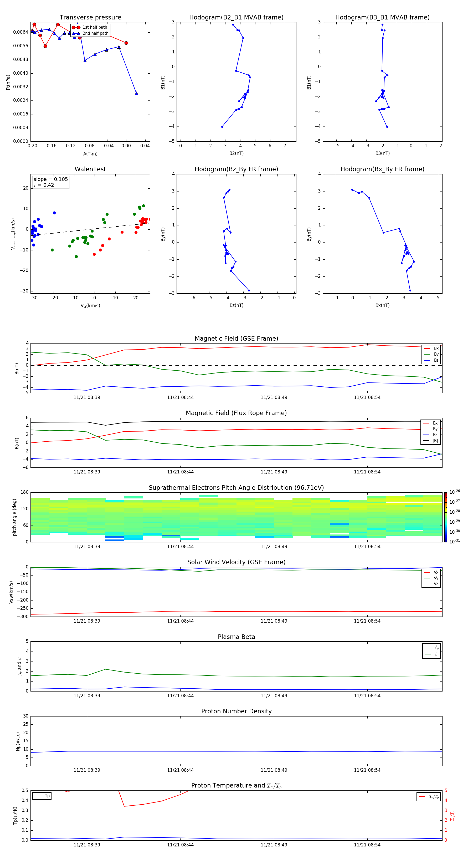
Task: Click the 'Proton Number Density' title
Action: (x=236, y=711)
